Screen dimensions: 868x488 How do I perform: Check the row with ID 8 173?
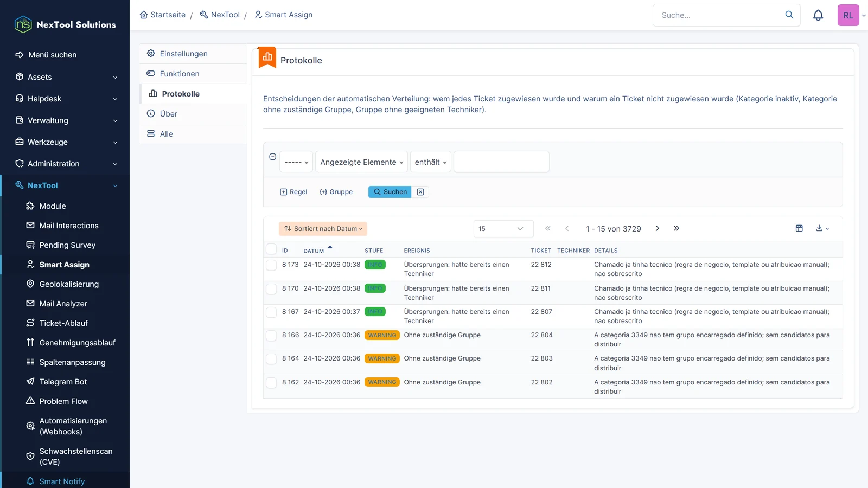[x=271, y=265]
